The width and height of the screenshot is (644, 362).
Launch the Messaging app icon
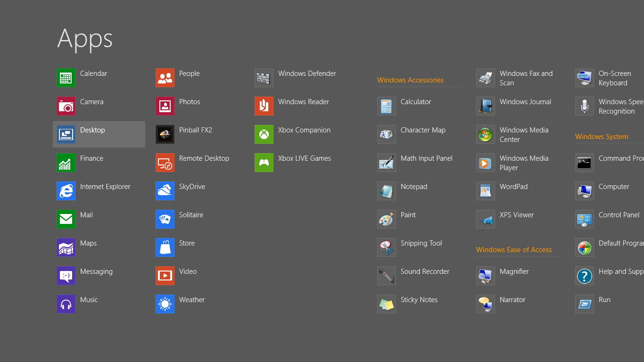tap(66, 276)
